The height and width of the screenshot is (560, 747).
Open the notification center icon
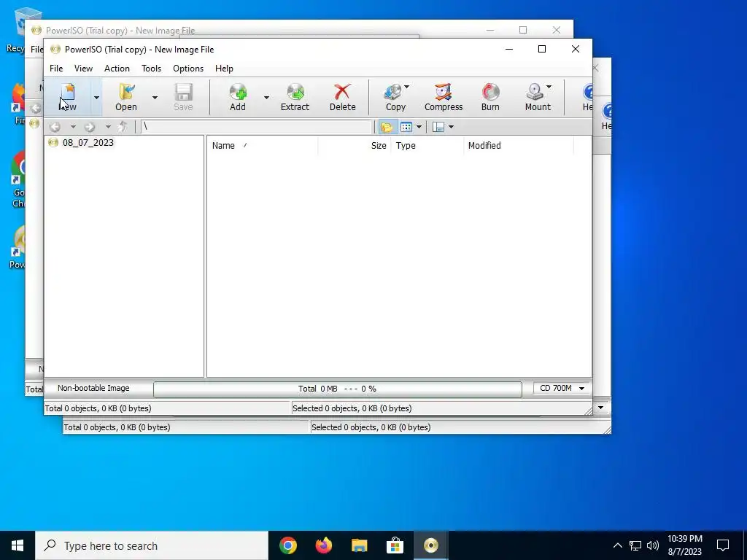point(723,545)
